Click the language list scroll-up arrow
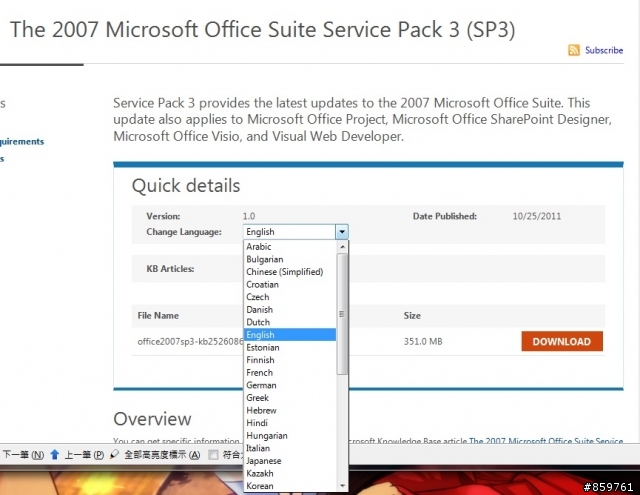Image resolution: width=640 pixels, height=495 pixels. click(x=342, y=246)
